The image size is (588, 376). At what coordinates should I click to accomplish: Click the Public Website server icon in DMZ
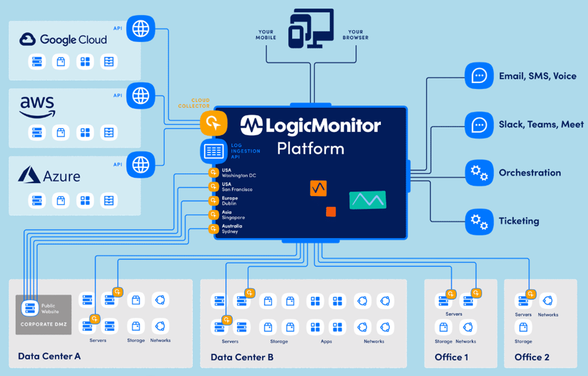click(x=29, y=308)
